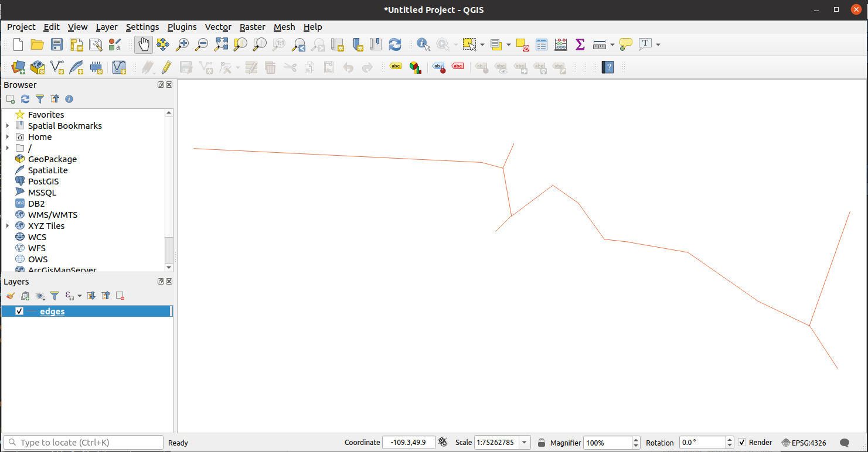Open Statistical Summary sigma icon
Screen dimensions: 868x452
[x=580, y=44]
